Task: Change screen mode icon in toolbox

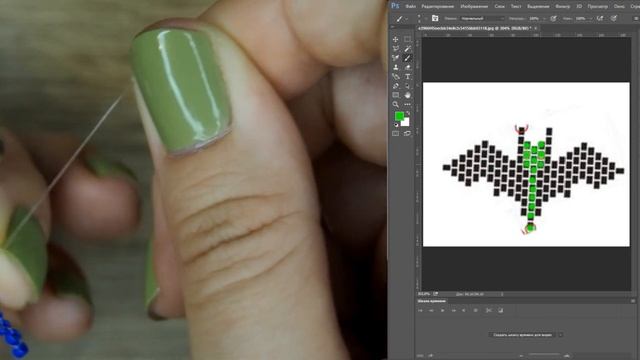Action: [407, 133]
